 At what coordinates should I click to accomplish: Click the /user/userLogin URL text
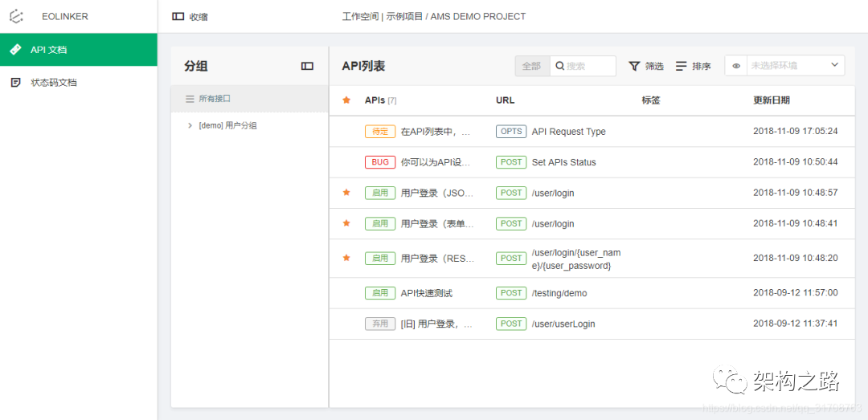(x=563, y=324)
